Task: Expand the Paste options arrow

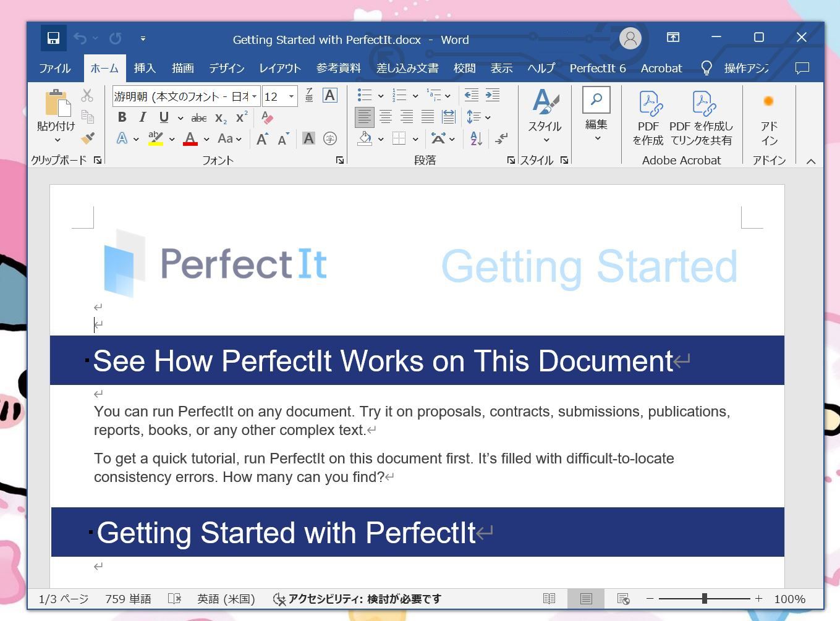Action: coord(57,140)
